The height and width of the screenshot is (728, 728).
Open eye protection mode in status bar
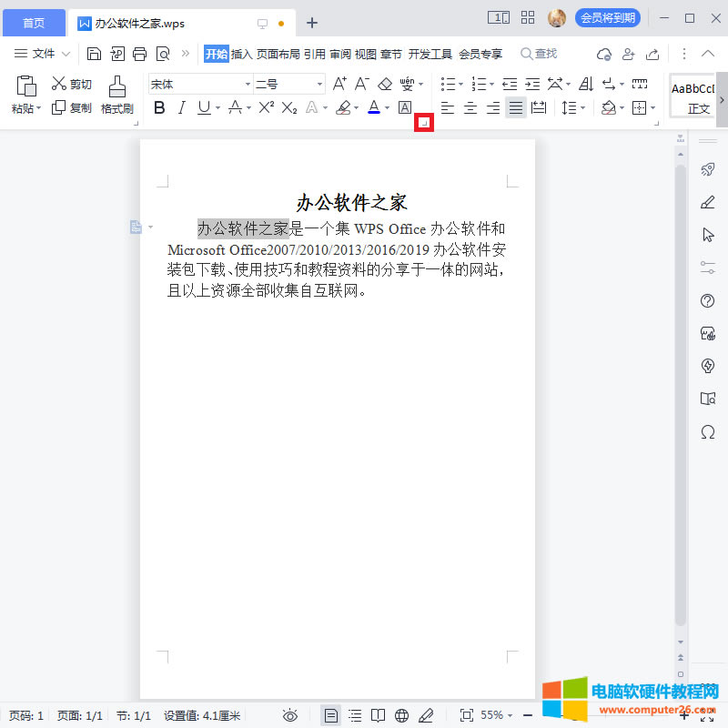(x=289, y=715)
